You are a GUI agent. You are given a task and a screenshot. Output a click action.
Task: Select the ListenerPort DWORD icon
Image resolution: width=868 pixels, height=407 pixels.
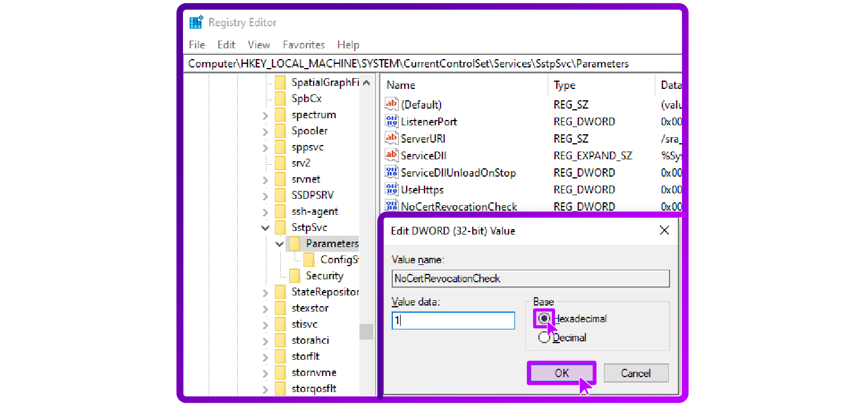coord(392,121)
